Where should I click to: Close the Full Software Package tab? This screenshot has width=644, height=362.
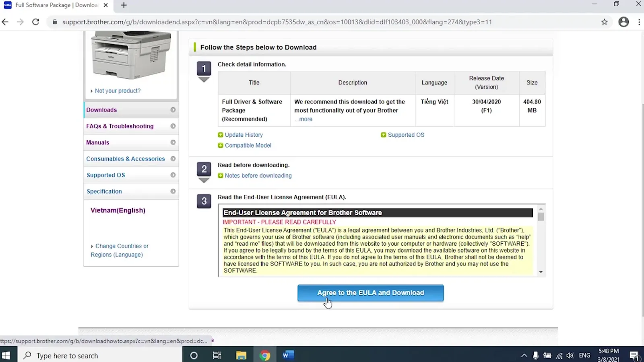click(x=105, y=5)
